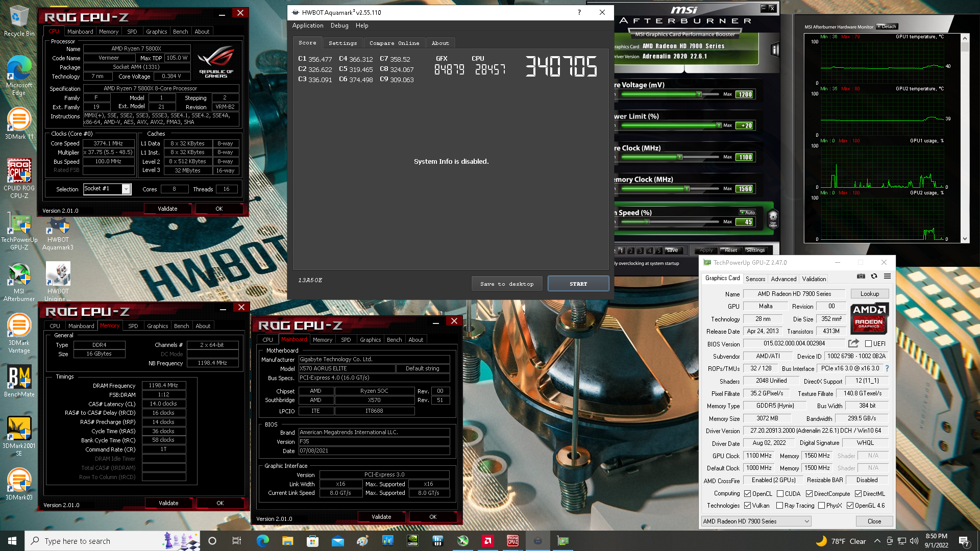Click the Settings button in MSI Afterburner
Viewport: 980px width, 551px height.
click(x=755, y=250)
